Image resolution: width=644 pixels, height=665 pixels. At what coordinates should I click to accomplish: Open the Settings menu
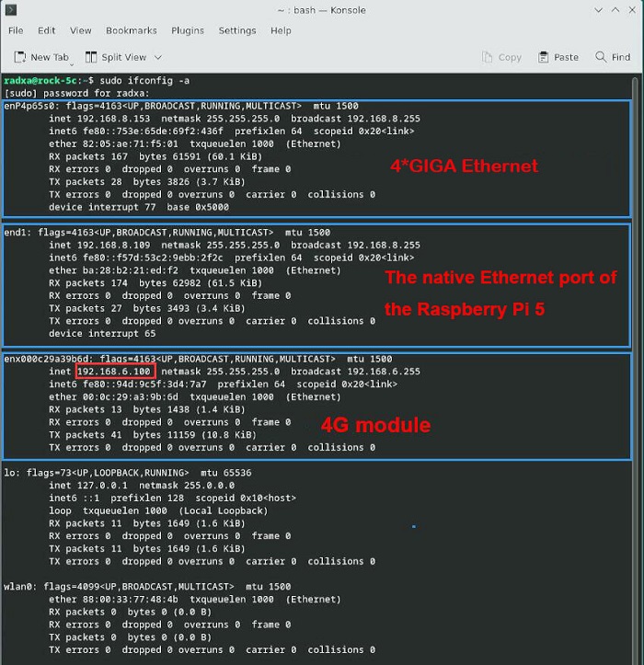click(237, 30)
